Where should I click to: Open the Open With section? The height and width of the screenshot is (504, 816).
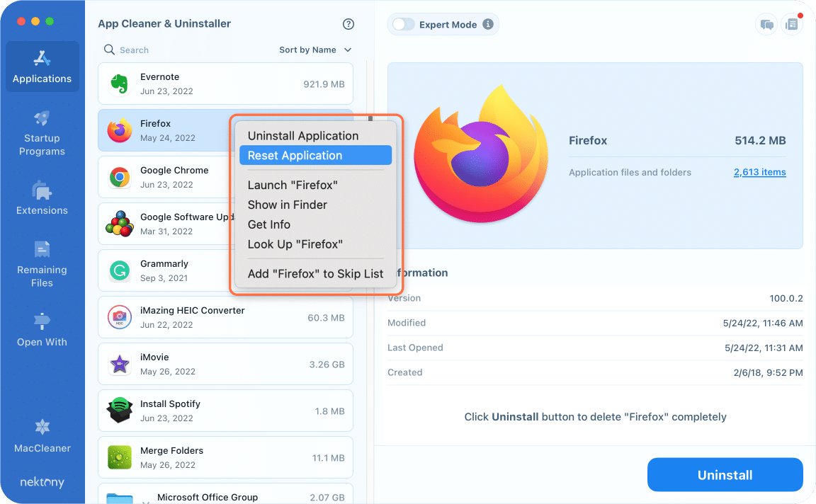[42, 330]
